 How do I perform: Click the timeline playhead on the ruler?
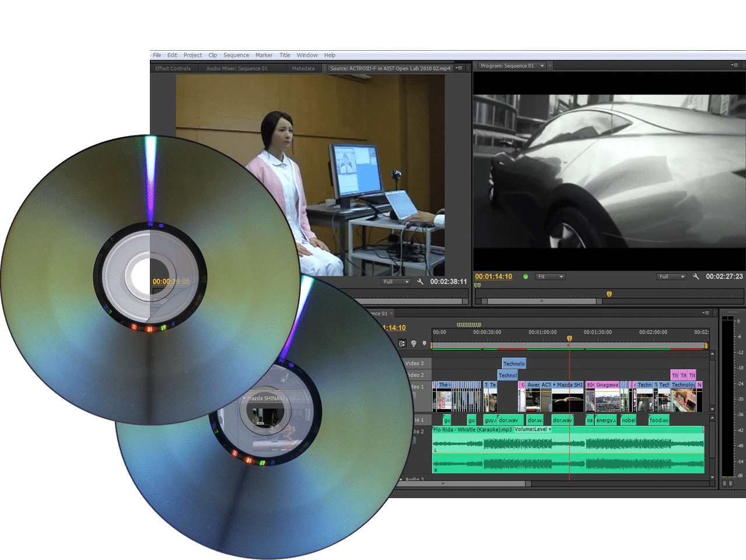569,338
